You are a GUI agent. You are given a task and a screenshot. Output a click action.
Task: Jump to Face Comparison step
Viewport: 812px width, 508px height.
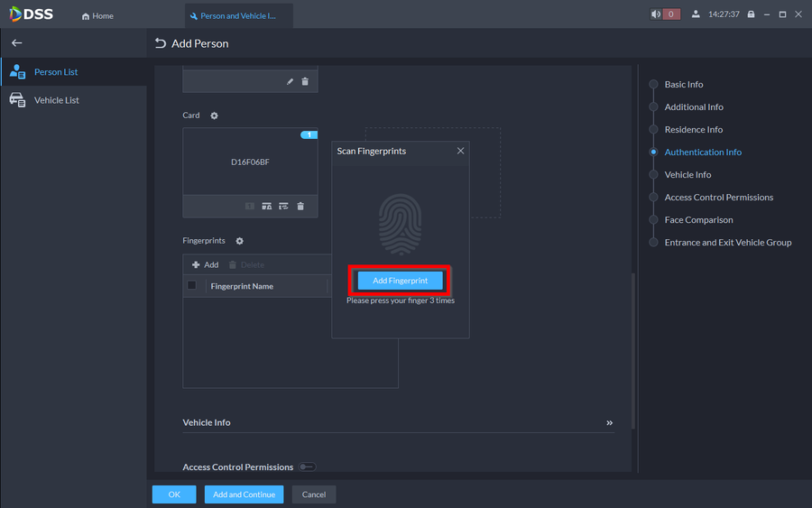(698, 219)
